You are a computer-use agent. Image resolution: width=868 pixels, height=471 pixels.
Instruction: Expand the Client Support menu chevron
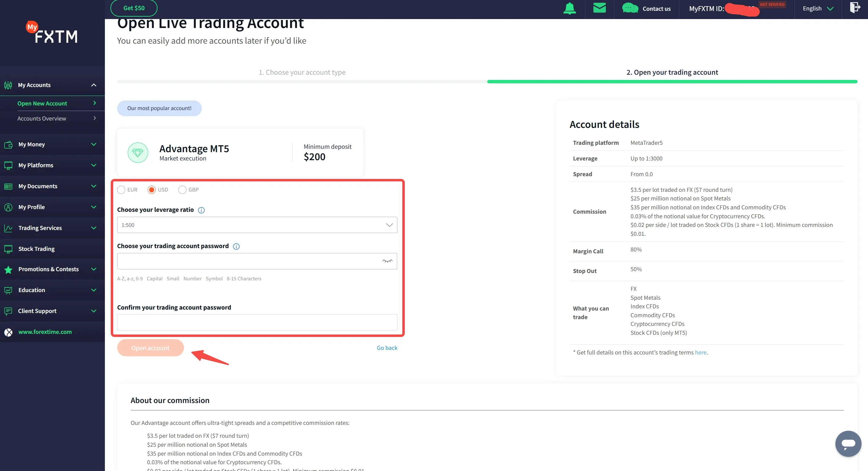click(x=94, y=311)
